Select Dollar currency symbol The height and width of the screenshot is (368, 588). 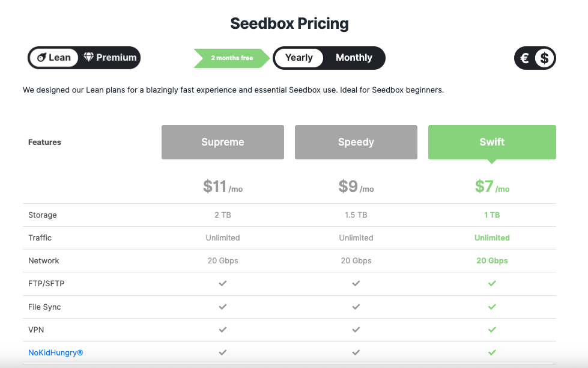pyautogui.click(x=544, y=58)
